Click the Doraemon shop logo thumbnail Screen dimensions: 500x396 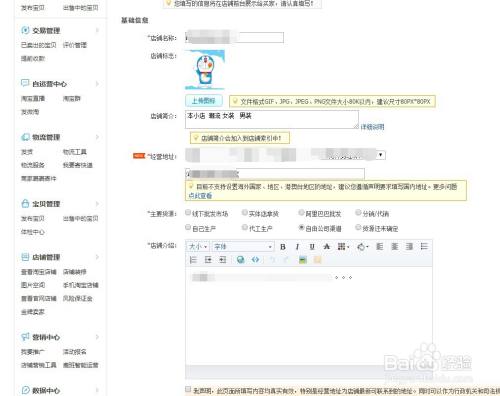205,70
